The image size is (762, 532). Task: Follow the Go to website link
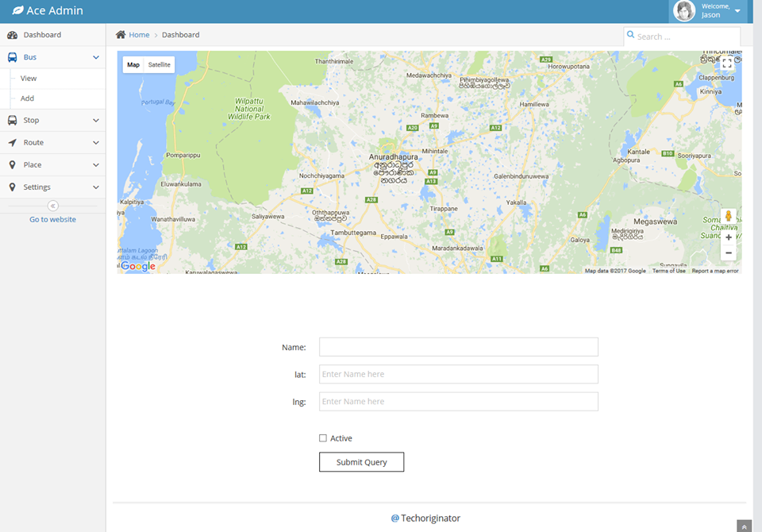(x=52, y=219)
